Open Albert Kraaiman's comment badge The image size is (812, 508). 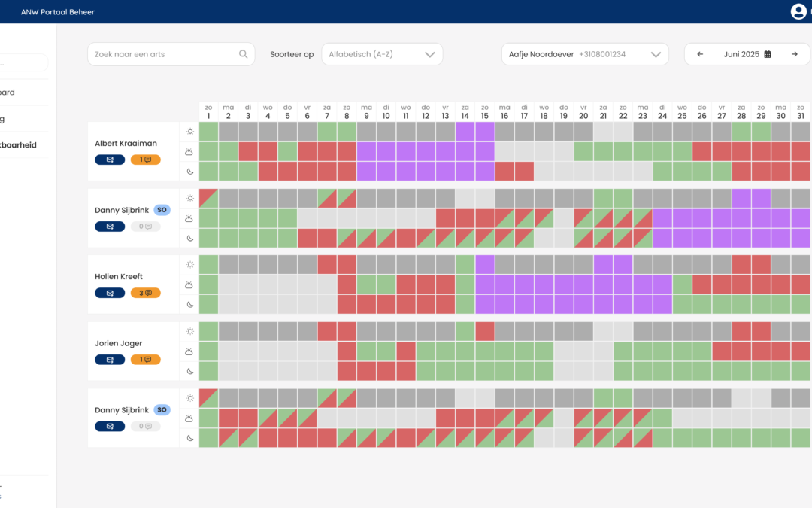click(x=146, y=160)
